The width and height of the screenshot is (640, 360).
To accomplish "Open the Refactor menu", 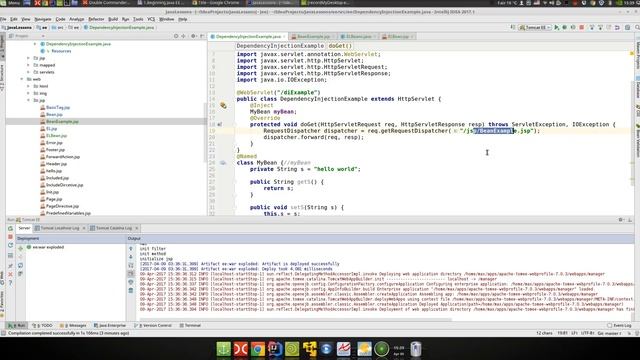I will pos(96,19).
